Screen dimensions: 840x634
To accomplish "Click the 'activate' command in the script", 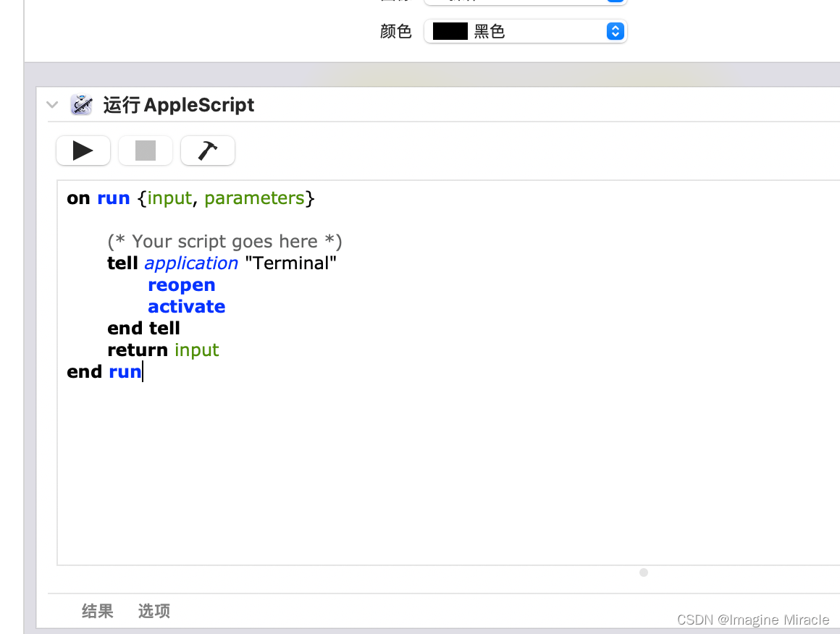I will coord(186,307).
